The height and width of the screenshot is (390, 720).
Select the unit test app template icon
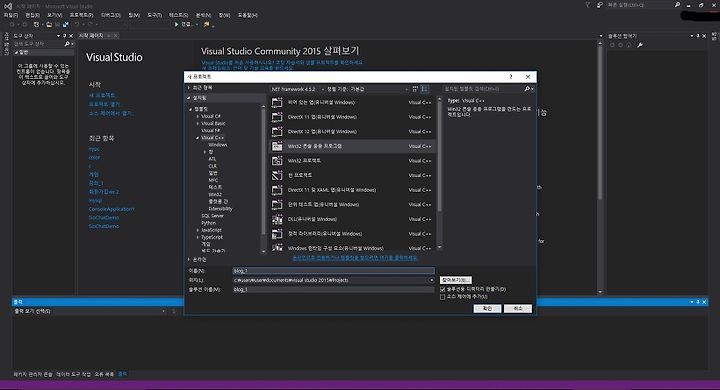[x=277, y=204]
